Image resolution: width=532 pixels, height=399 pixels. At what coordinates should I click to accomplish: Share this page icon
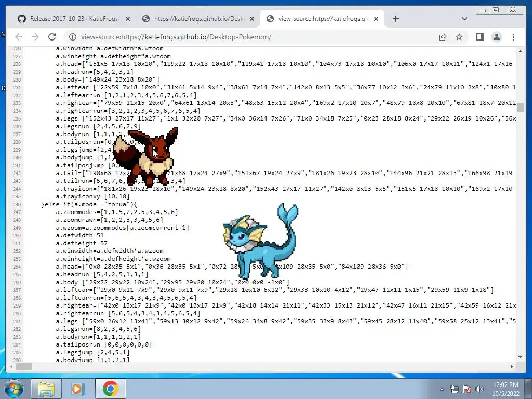pos(443,37)
